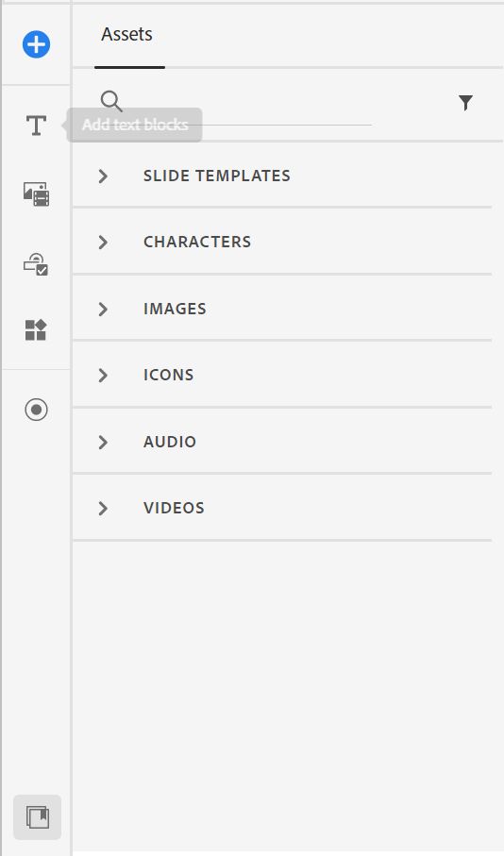The width and height of the screenshot is (504, 856).
Task: Toggle the Assets panel icon at sidebar bottom
Action: pos(37,817)
